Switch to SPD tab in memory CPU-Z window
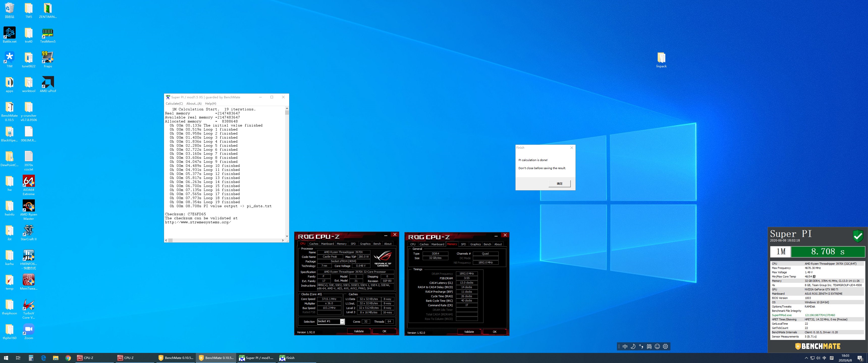The width and height of the screenshot is (868, 363). point(463,244)
